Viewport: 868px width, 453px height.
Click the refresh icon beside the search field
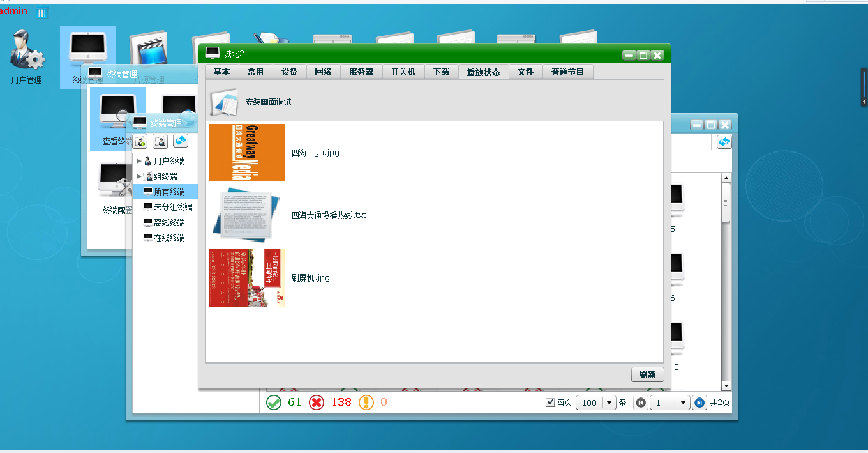(x=724, y=142)
